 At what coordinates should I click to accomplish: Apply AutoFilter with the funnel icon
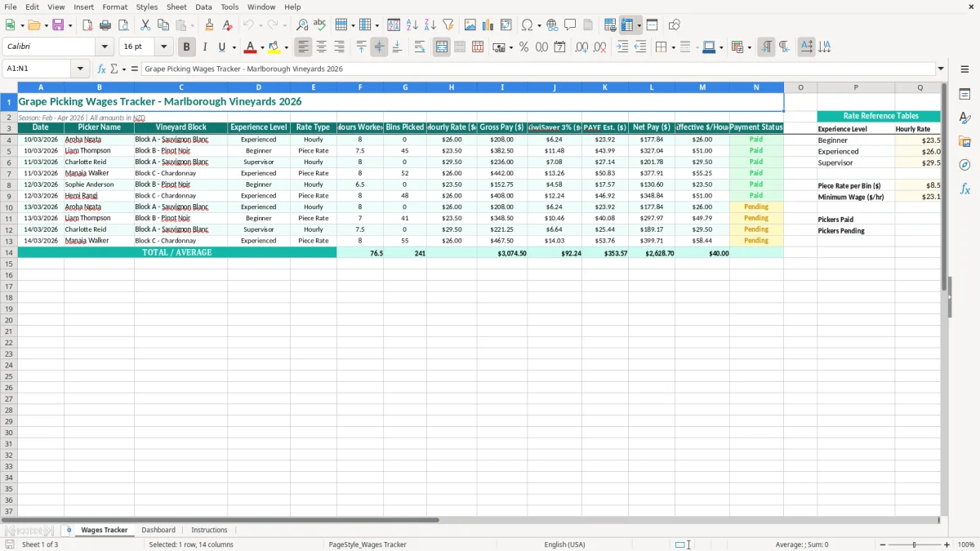448,25
